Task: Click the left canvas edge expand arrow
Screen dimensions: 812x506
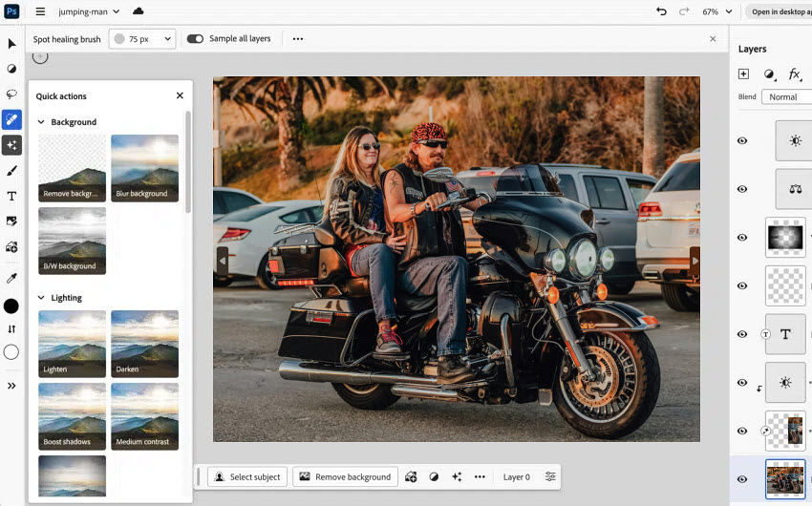Action: 223,261
